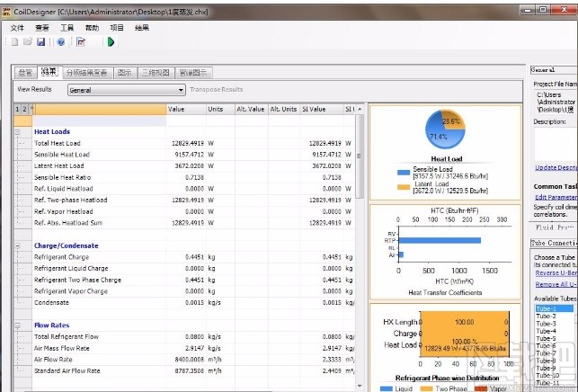The image size is (578, 392).
Task: Click the Alt. Units column header
Action: [284, 109]
